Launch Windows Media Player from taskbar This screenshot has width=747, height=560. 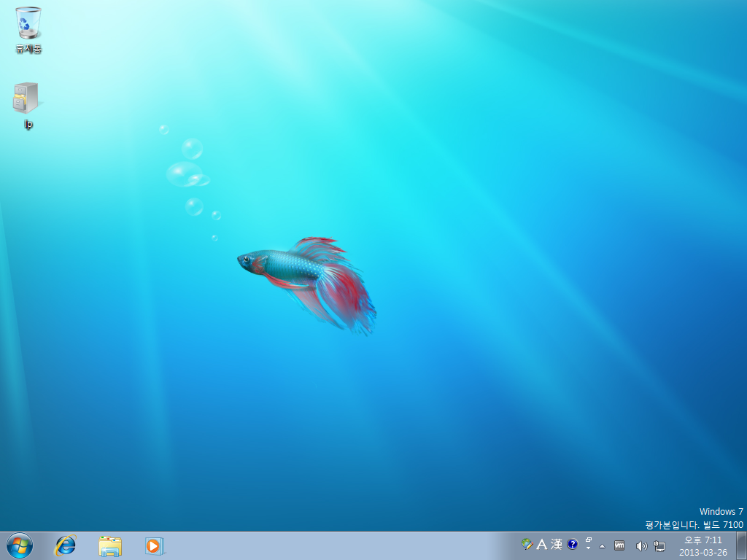[x=155, y=545]
